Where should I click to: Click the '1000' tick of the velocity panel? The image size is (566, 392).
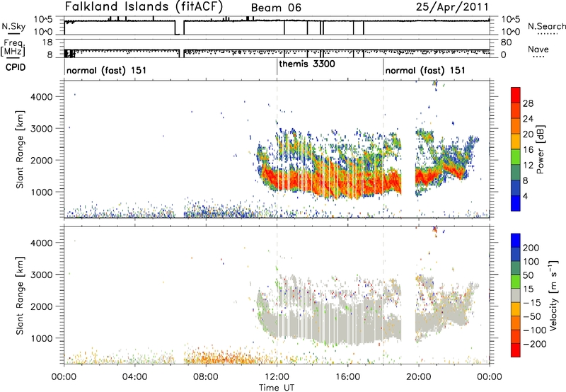click(x=42, y=338)
